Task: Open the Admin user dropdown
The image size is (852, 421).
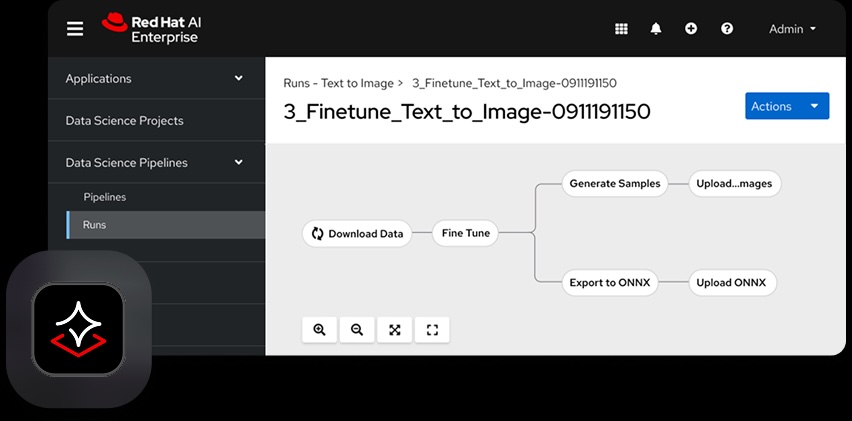Action: (792, 29)
